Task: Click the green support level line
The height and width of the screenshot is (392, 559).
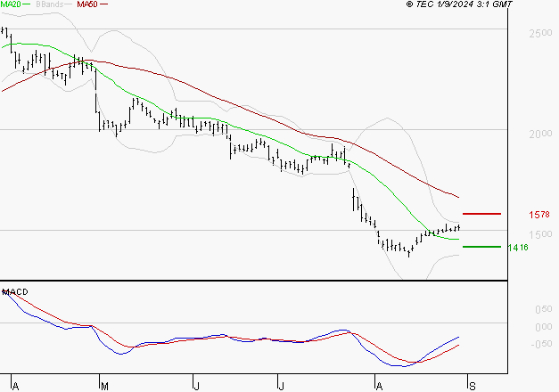Action: (x=481, y=247)
